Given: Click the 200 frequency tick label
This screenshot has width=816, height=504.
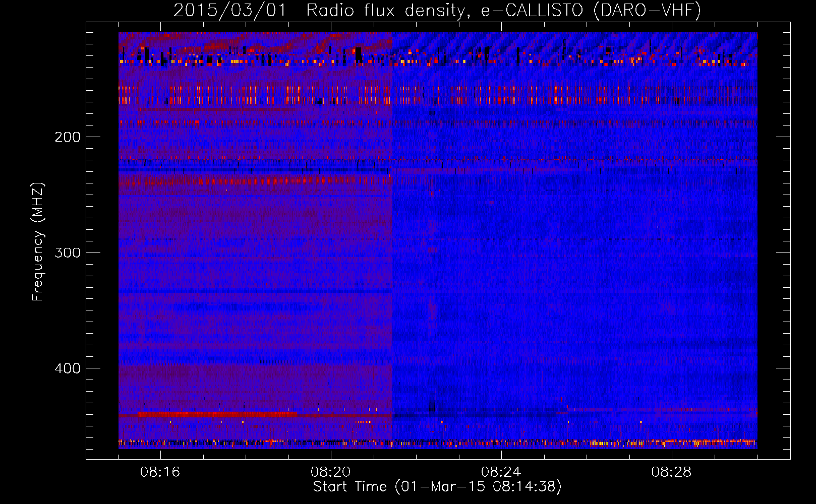Looking at the screenshot, I should click(x=68, y=137).
